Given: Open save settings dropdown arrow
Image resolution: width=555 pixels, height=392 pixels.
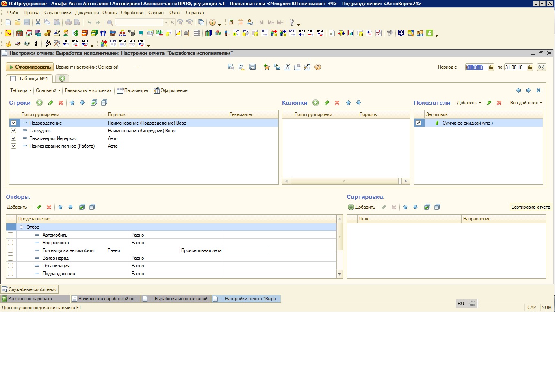Looking at the screenshot, I should click(258, 67).
